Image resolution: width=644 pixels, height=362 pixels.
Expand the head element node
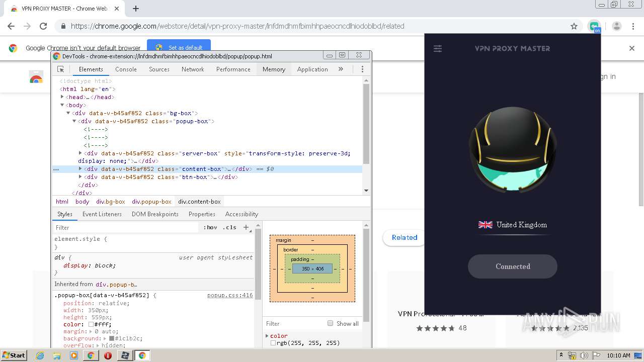pyautogui.click(x=62, y=97)
